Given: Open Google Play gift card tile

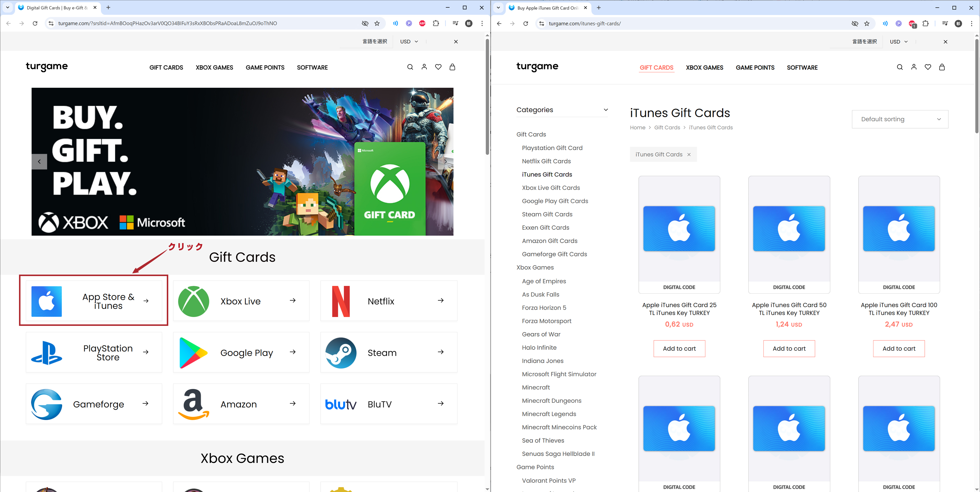Looking at the screenshot, I should [241, 352].
